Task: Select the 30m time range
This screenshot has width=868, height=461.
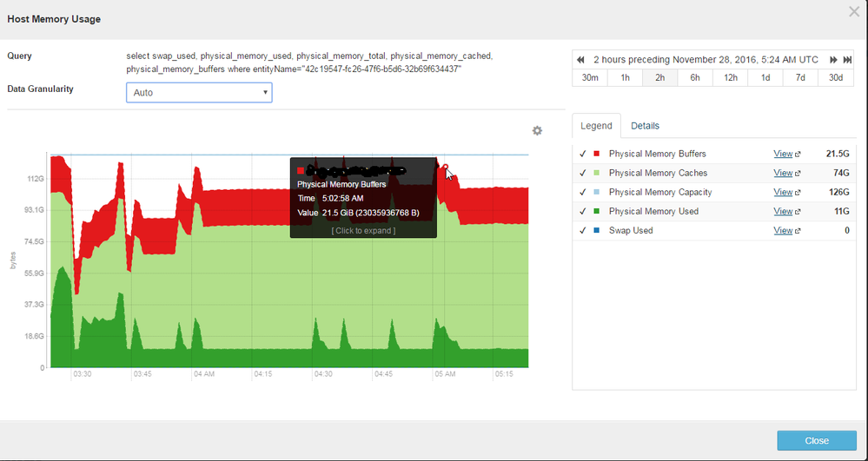Action: click(x=590, y=77)
